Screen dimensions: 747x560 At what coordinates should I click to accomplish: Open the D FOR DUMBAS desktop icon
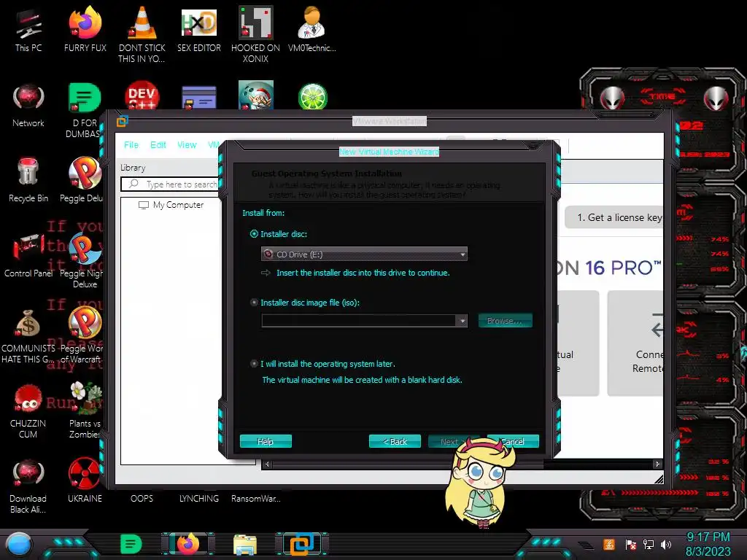click(84, 109)
